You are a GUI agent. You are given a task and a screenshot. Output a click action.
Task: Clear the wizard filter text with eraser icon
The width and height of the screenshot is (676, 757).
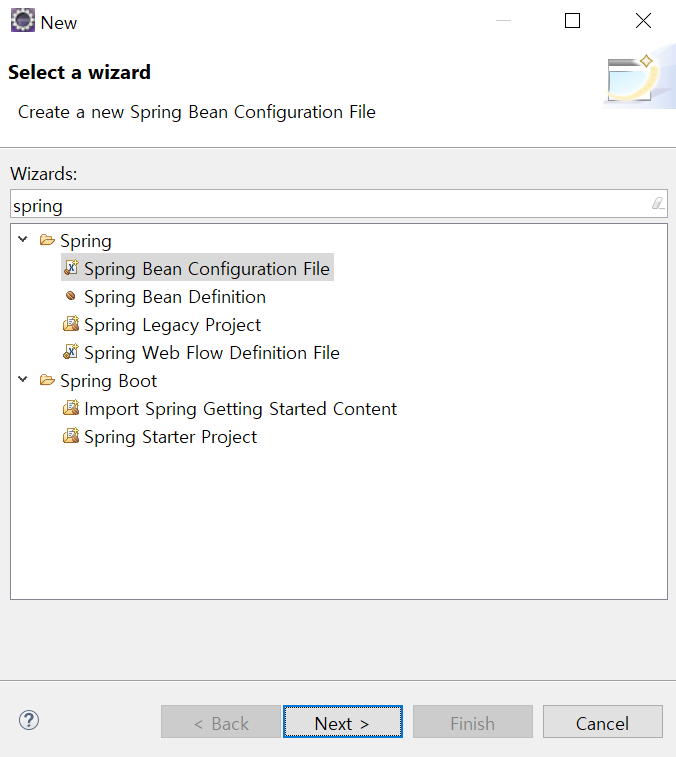click(x=658, y=204)
